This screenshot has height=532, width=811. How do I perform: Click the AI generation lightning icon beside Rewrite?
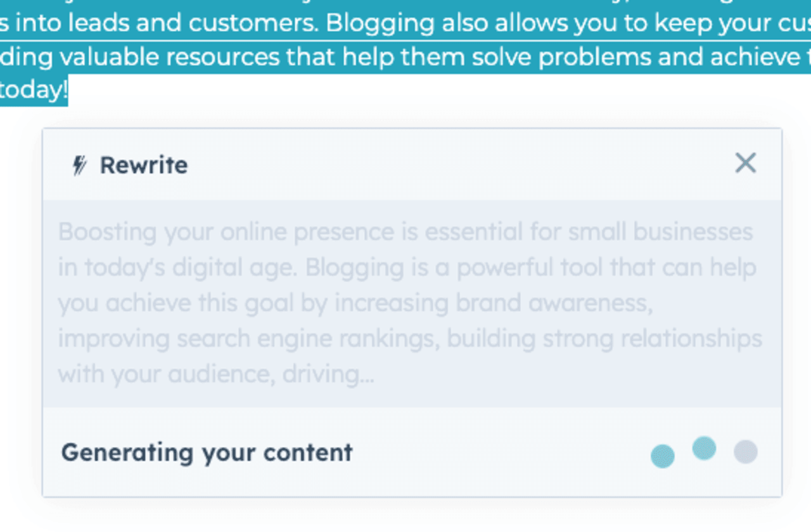79,163
